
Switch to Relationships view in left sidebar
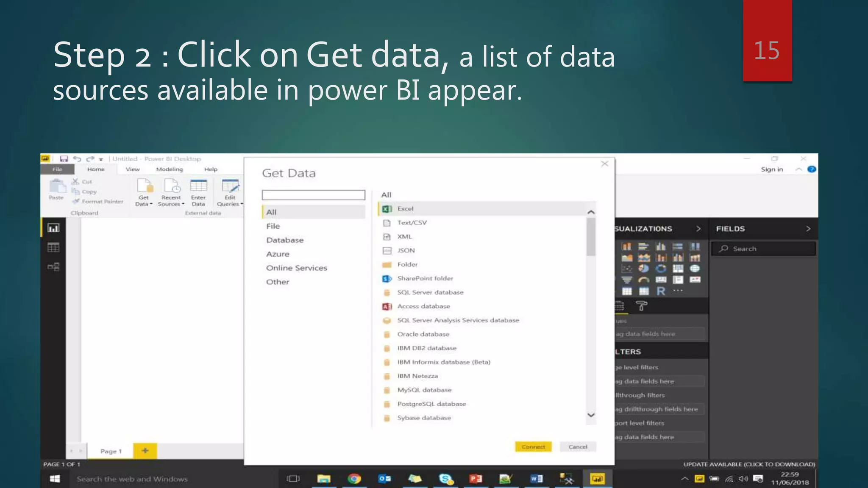click(53, 267)
